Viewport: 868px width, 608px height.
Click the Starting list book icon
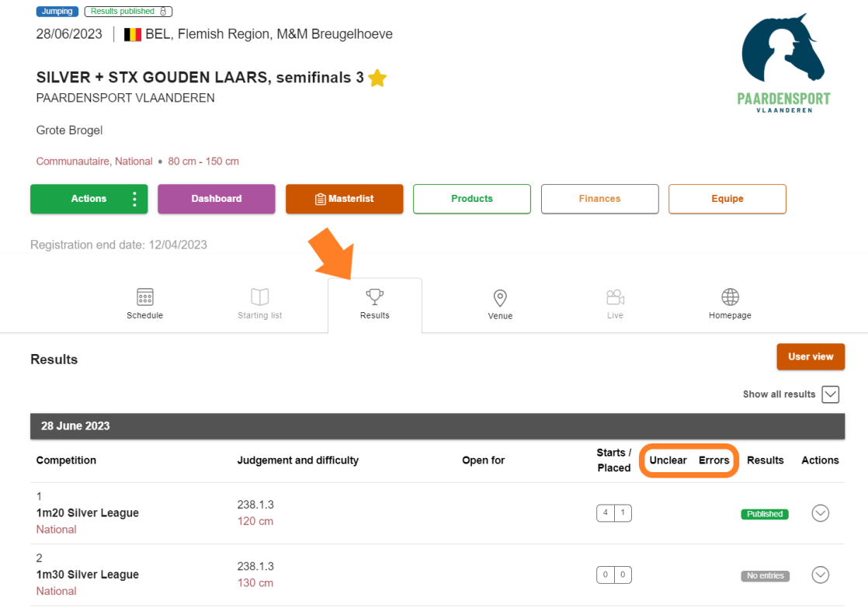click(x=259, y=297)
